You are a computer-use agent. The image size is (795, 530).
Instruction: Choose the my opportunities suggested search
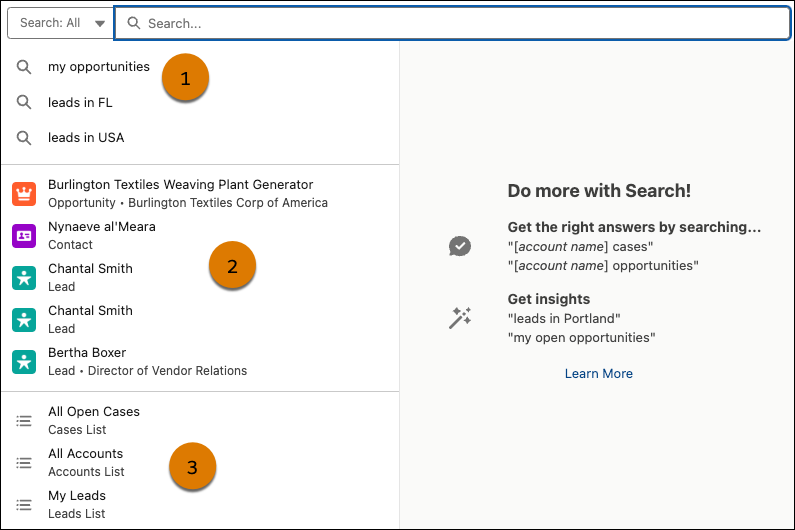click(x=98, y=67)
